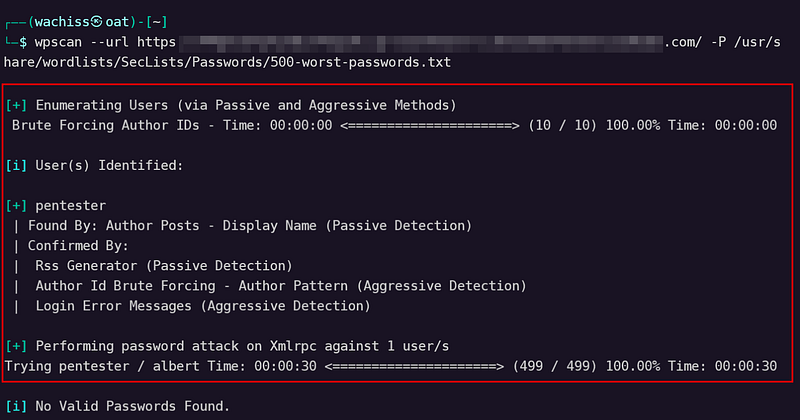Image resolution: width=800 pixels, height=420 pixels.
Task: Click the password attack progress bar
Action: [x=414, y=366]
